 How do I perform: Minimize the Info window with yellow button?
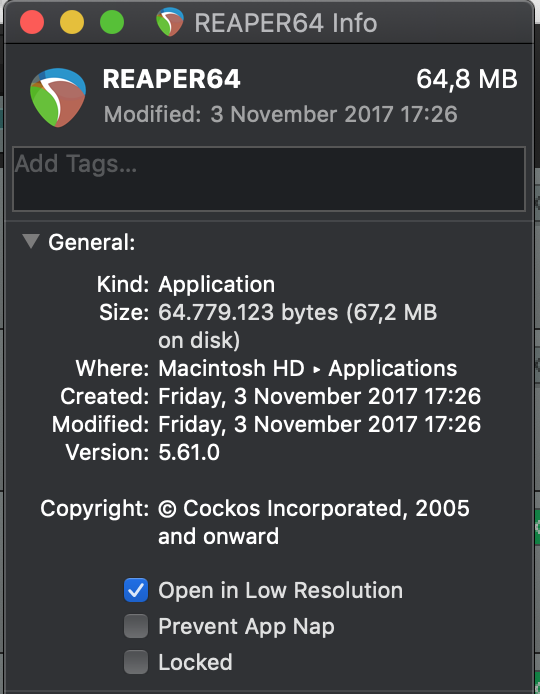point(72,22)
